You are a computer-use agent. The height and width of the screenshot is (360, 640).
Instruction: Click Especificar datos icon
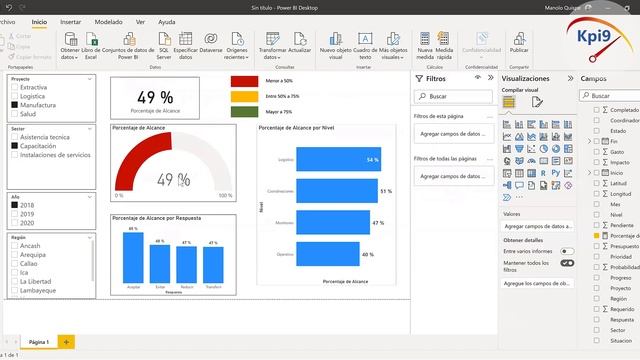[x=185, y=39]
